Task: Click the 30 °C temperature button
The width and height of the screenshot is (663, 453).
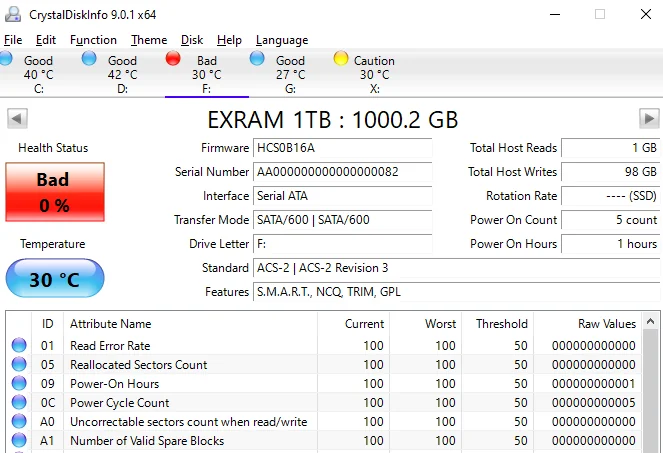Action: (55, 278)
